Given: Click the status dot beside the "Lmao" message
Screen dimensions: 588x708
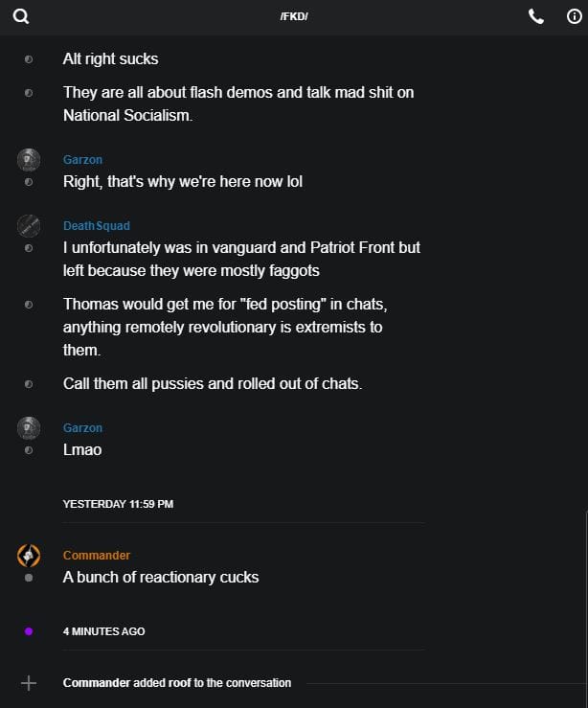Looking at the screenshot, I should coord(29,449).
